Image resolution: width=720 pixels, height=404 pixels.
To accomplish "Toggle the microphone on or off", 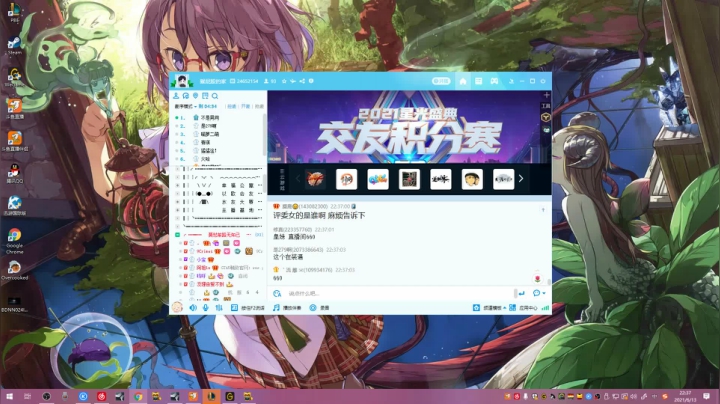I will coord(205,308).
